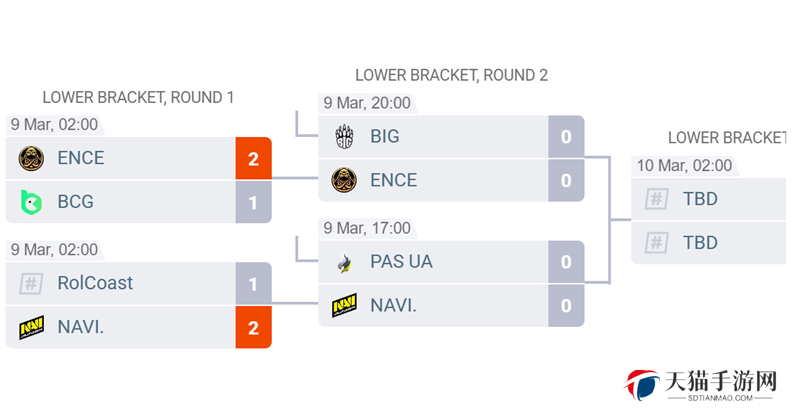Open the PAS UA team link

(402, 262)
